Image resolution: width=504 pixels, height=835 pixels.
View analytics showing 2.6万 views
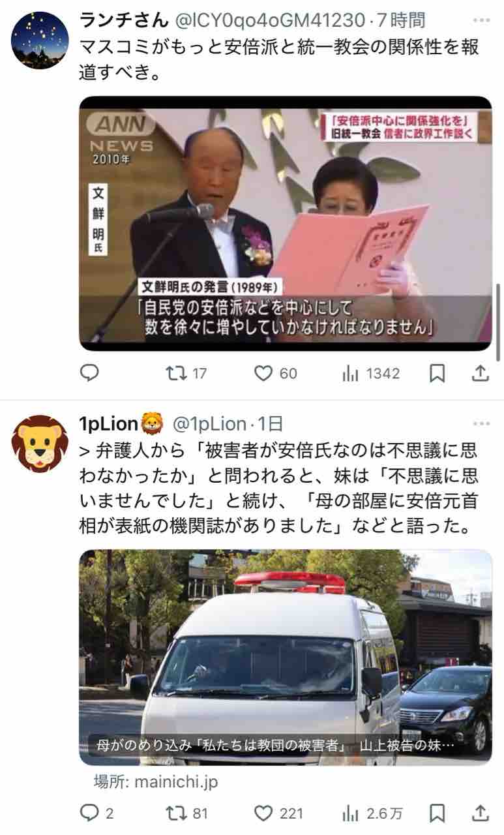(372, 813)
